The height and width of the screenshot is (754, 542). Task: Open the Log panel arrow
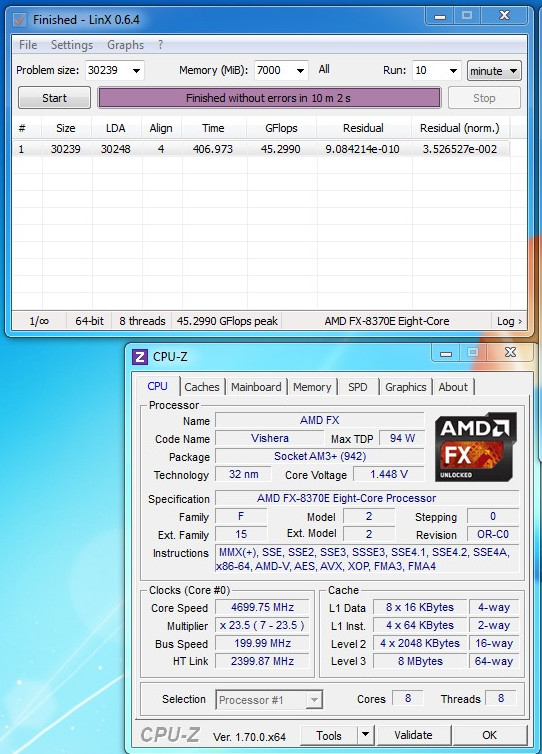[509, 321]
